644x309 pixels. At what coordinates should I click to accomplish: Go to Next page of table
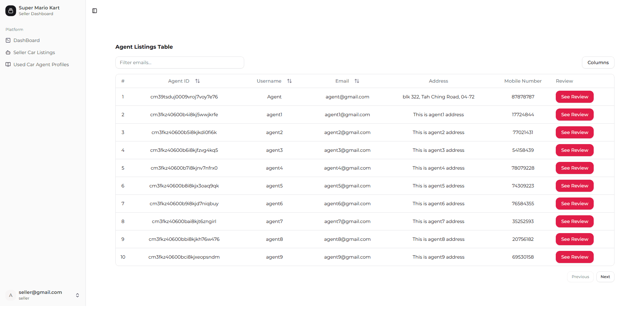(605, 277)
